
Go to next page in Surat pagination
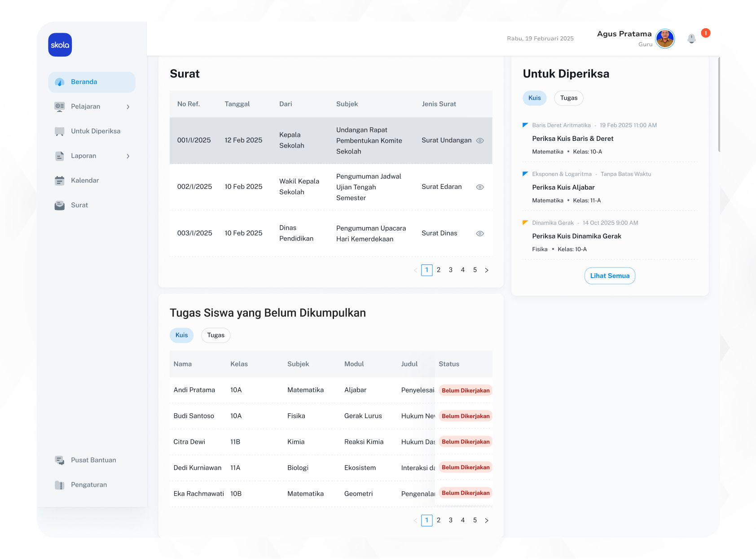pyautogui.click(x=487, y=270)
